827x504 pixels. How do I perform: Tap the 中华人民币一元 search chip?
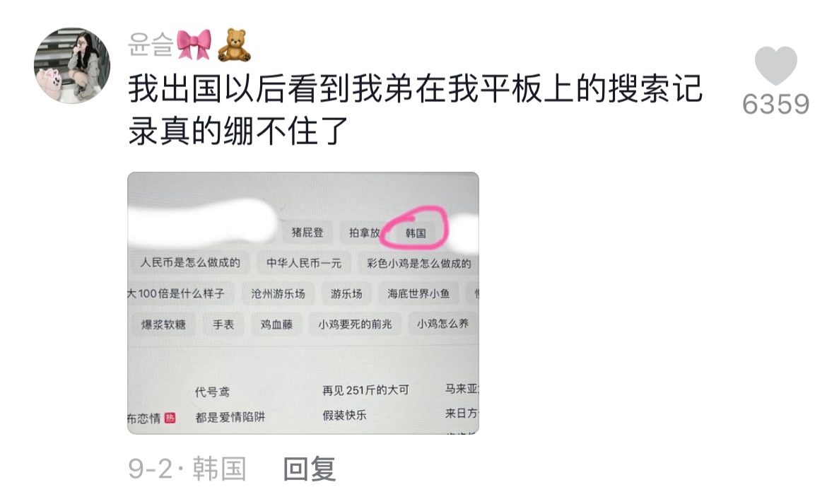tap(304, 262)
